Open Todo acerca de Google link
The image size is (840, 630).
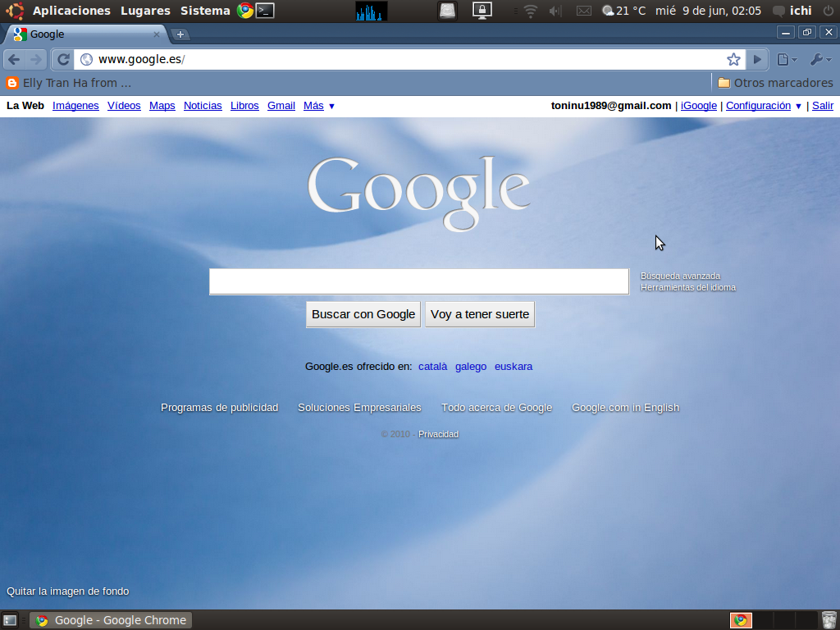pyautogui.click(x=496, y=408)
